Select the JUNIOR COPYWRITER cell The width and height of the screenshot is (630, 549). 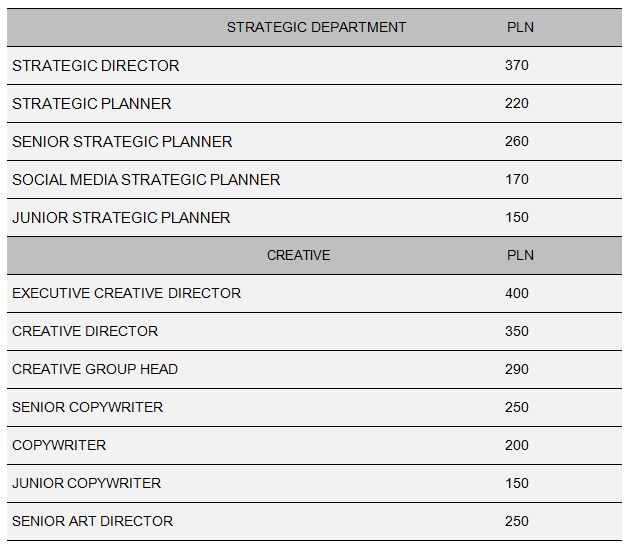86,484
